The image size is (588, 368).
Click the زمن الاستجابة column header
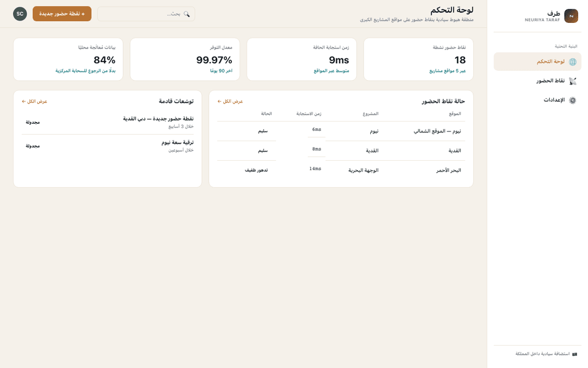[309, 114]
